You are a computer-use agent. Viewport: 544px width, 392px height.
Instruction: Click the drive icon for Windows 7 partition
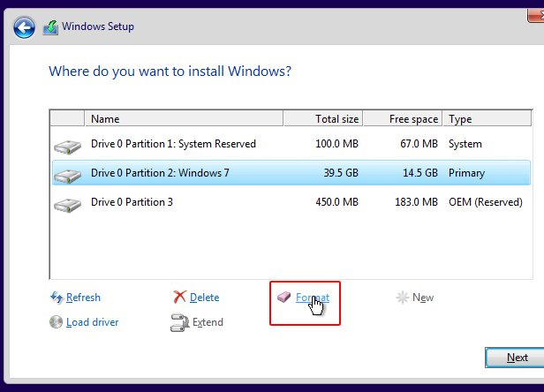[67, 175]
